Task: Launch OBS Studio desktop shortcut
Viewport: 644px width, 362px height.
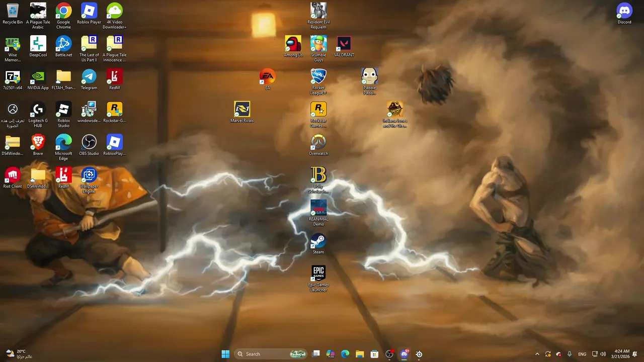Action: [x=89, y=145]
